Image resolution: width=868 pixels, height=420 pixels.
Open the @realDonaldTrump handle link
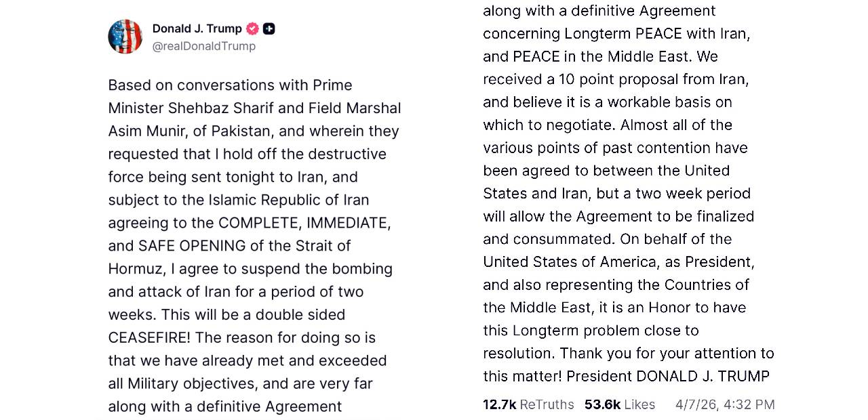(203, 46)
